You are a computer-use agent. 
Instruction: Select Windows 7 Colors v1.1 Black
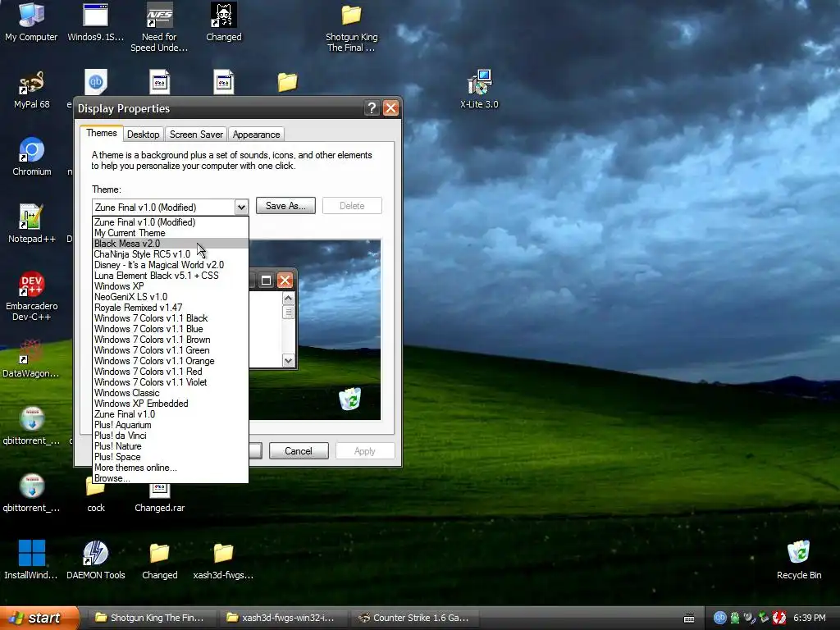coord(171,318)
